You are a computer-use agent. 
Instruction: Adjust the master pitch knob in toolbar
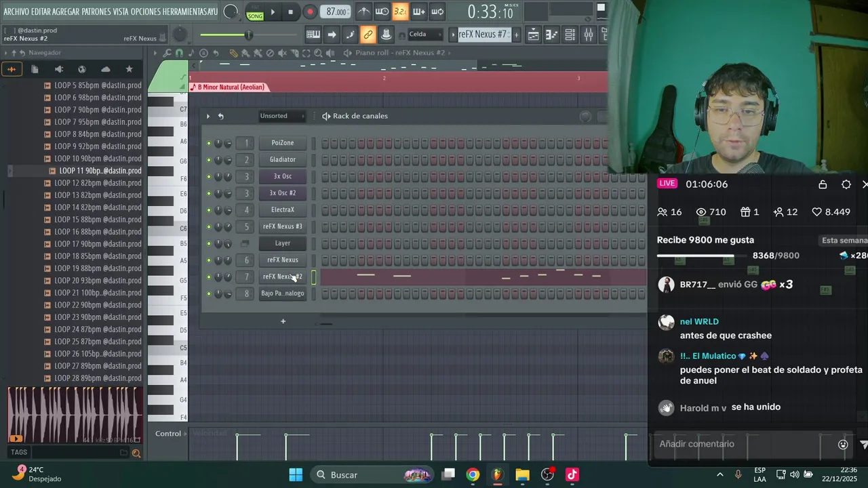[x=180, y=34]
